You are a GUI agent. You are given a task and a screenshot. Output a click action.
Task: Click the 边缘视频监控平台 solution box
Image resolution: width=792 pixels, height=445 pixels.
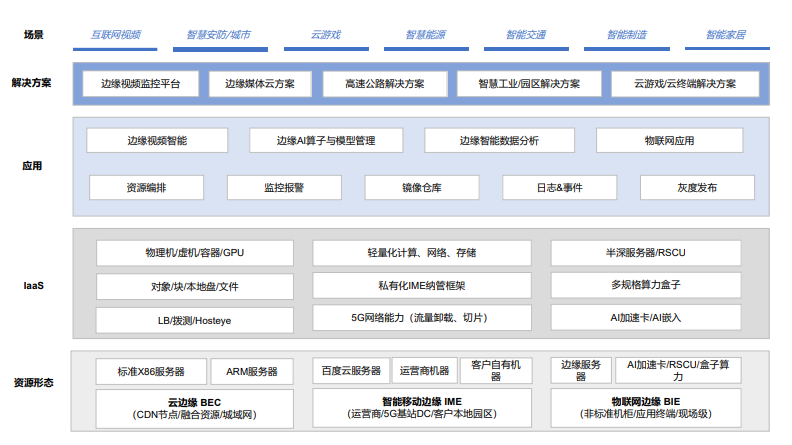141,84
